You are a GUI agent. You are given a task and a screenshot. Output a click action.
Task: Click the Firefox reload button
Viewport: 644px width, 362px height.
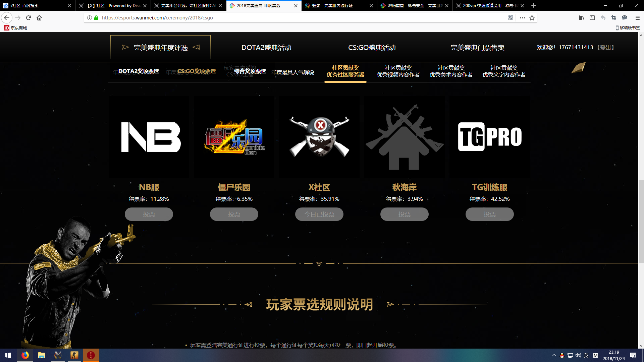[x=29, y=18]
